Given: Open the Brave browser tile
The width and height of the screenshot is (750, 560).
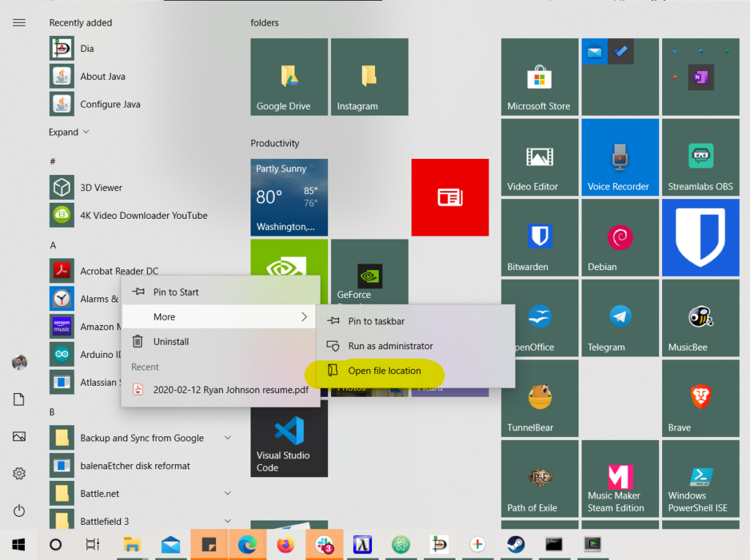Looking at the screenshot, I should click(x=700, y=399).
